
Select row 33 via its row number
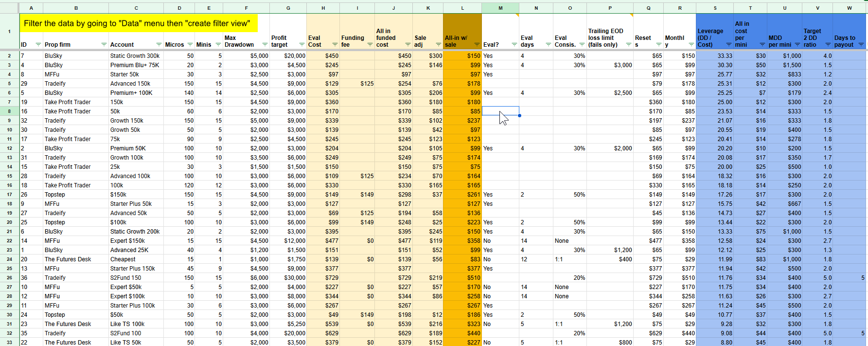[9, 342]
